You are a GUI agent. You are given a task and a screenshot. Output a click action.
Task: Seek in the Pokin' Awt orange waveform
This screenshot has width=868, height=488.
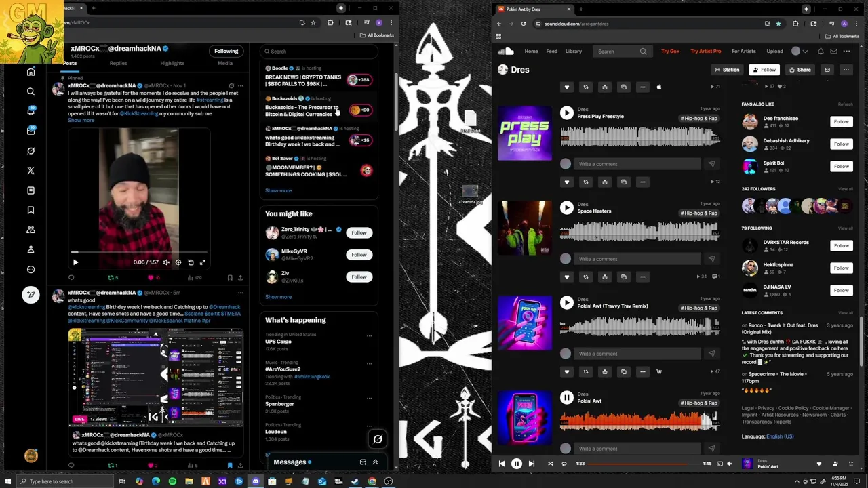pos(639,422)
